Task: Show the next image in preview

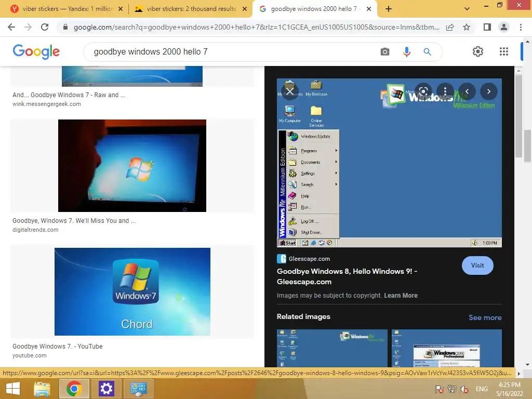Action: tap(488, 91)
